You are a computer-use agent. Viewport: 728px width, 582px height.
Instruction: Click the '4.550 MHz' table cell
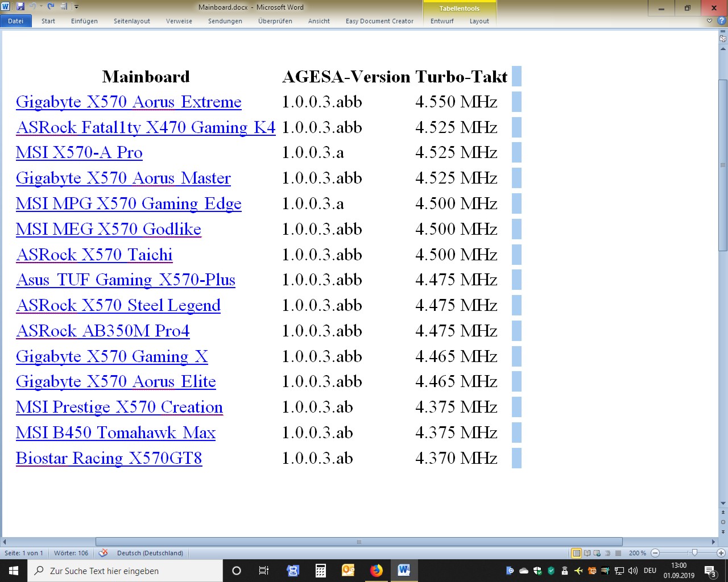click(x=456, y=102)
